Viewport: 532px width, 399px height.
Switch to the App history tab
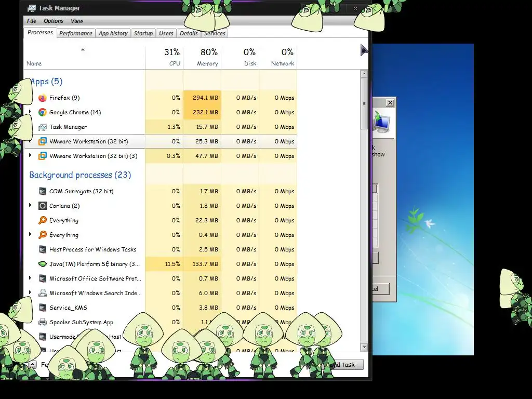113,33
